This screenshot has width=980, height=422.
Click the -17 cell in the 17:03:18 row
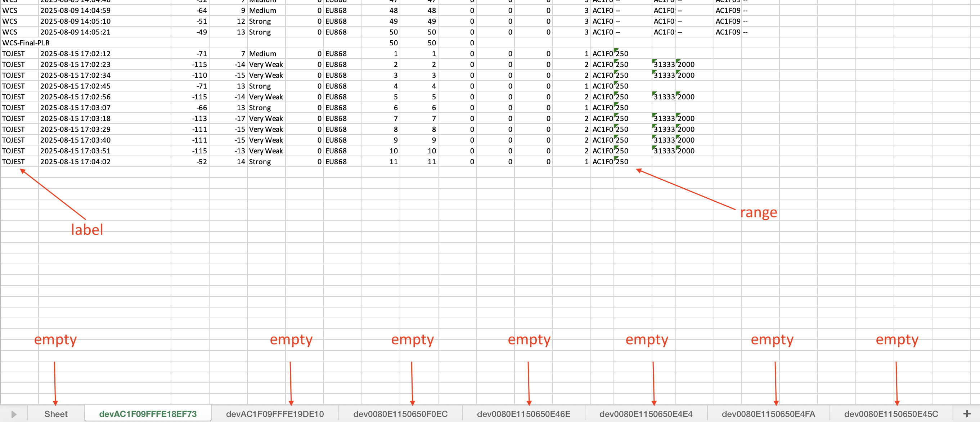pyautogui.click(x=239, y=118)
